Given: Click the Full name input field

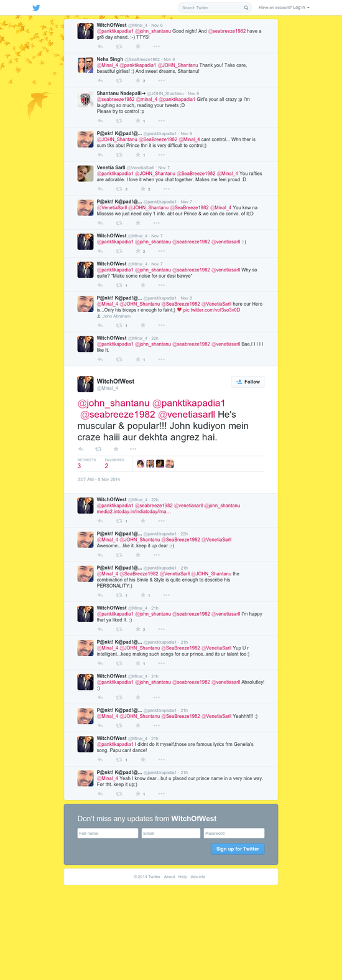Looking at the screenshot, I should (x=108, y=833).
